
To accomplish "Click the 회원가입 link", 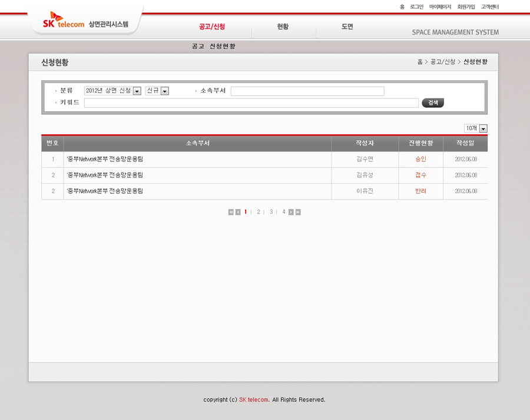I will (x=466, y=6).
